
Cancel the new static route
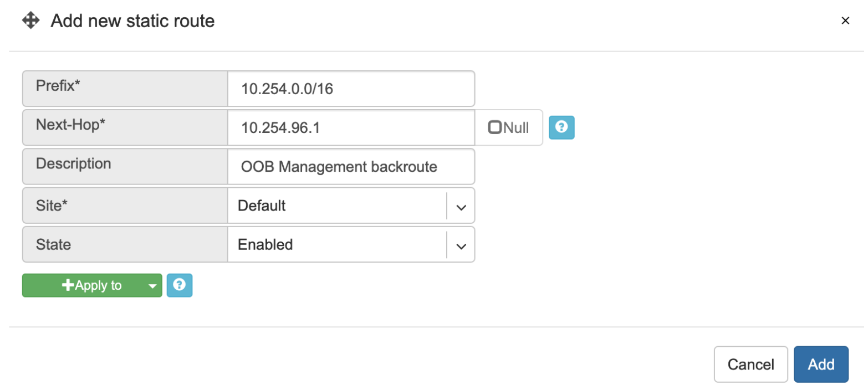(x=750, y=364)
